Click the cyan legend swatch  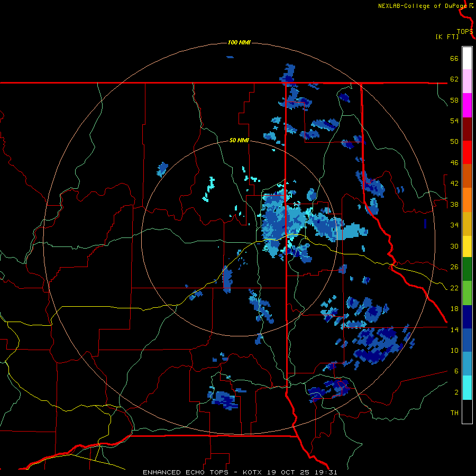[x=467, y=388]
